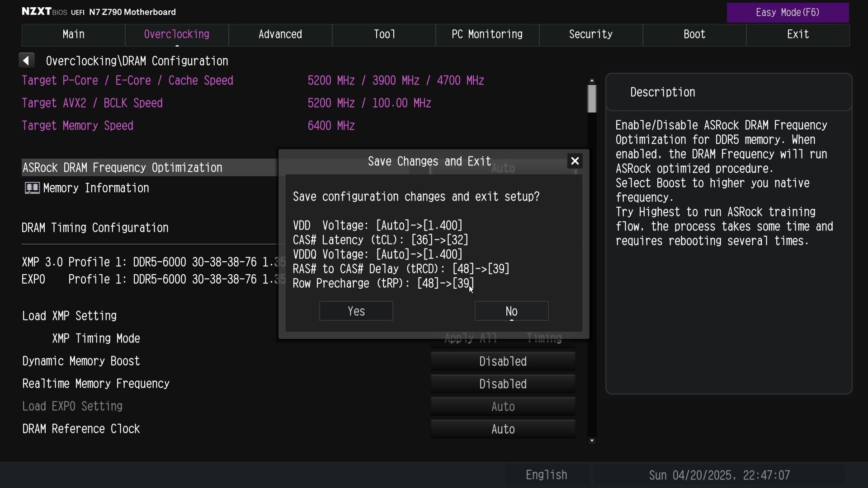Switch to Easy Mode (F6)
This screenshot has height=488, width=868.
tap(788, 13)
